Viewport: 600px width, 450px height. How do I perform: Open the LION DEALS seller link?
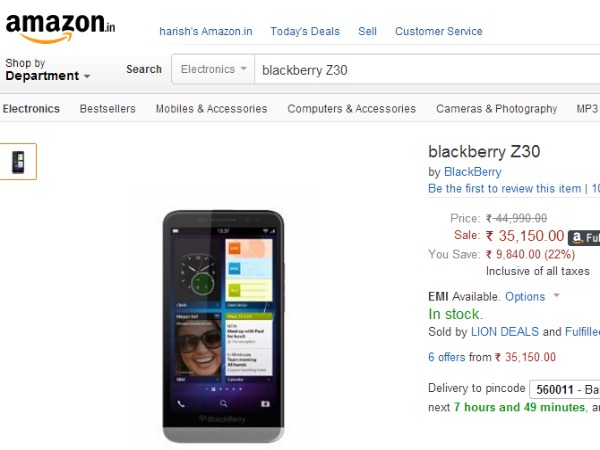tap(505, 331)
